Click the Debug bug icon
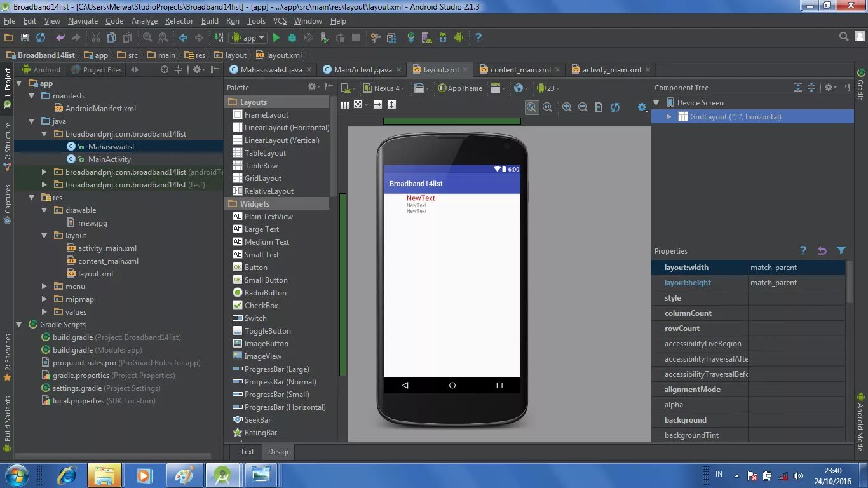The image size is (868, 488). pos(292,37)
